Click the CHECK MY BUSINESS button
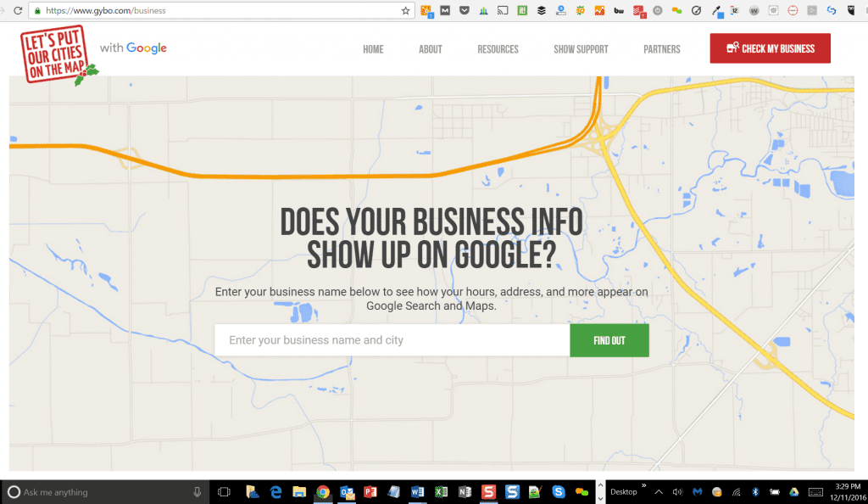The image size is (868, 504). click(770, 48)
